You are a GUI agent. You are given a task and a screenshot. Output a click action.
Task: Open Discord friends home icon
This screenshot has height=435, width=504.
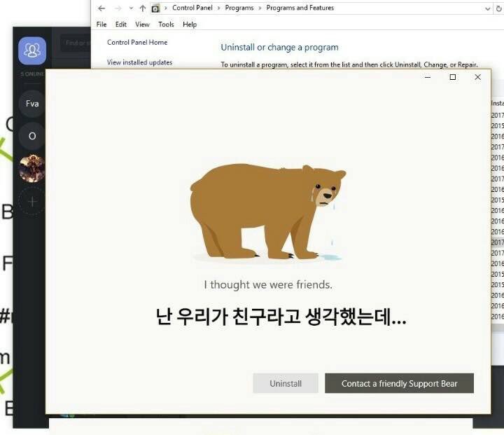(32, 50)
